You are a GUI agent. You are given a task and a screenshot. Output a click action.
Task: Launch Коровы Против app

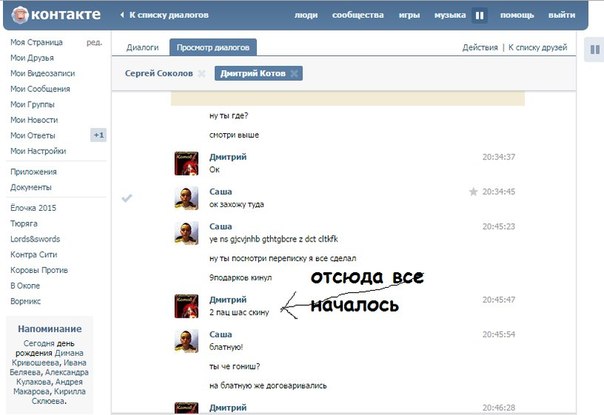39,270
